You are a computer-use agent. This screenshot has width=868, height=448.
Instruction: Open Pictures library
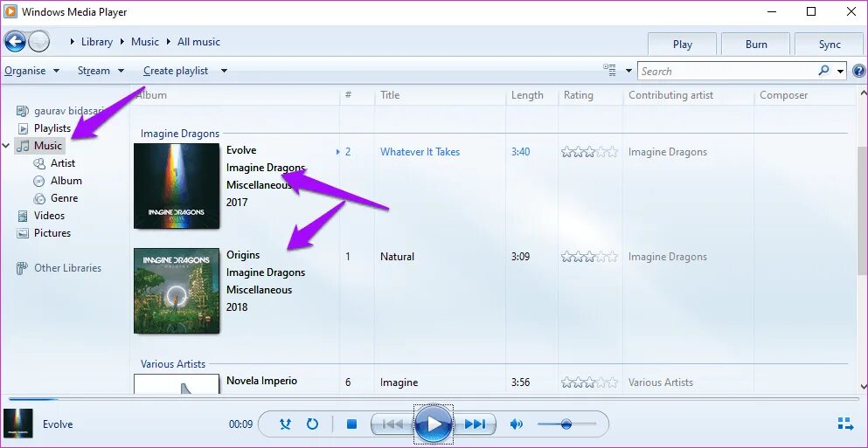52,233
